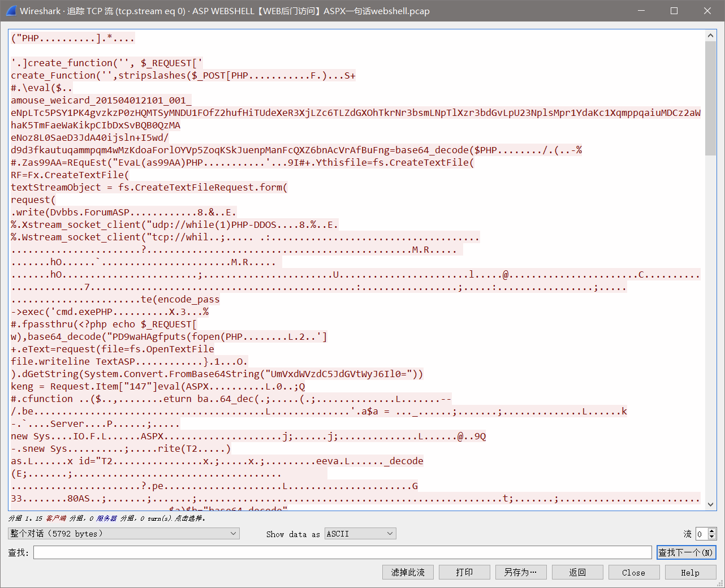Increment the stream number stepper
725x588 pixels.
712,531
